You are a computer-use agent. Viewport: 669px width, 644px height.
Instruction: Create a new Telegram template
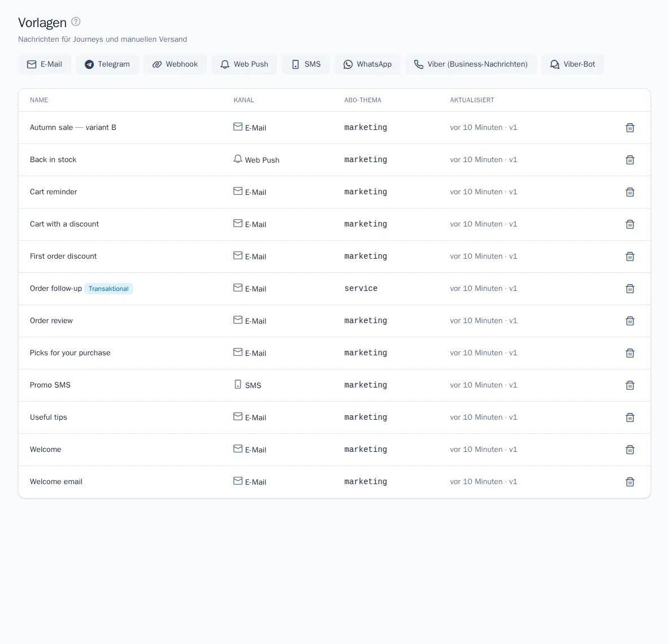click(x=107, y=64)
